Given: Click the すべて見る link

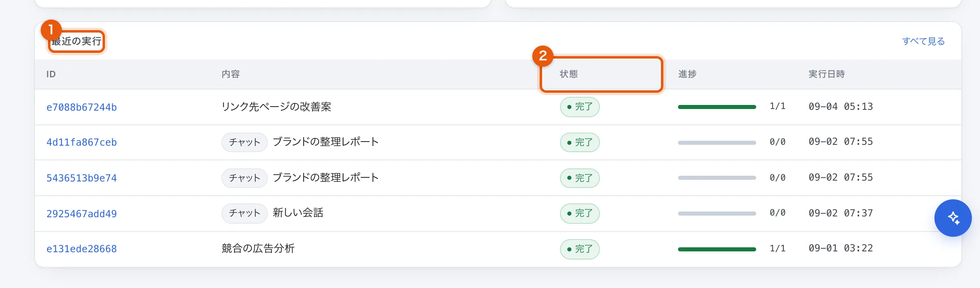Looking at the screenshot, I should tap(923, 41).
